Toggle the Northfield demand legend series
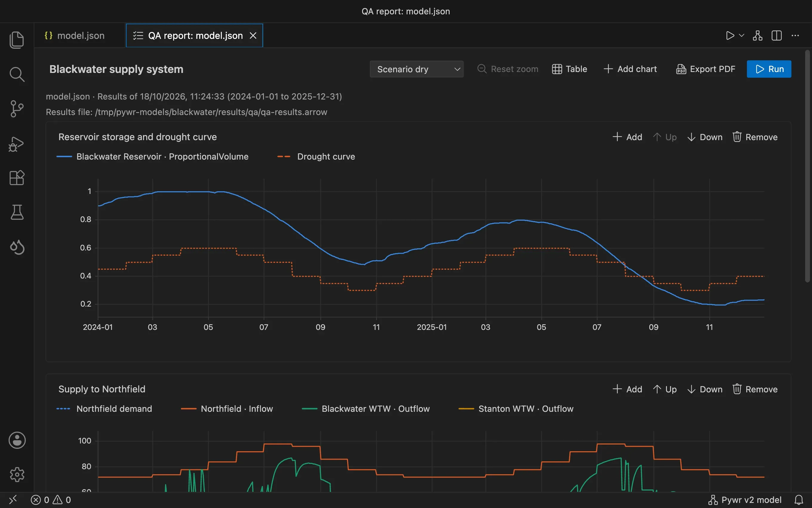Image resolution: width=812 pixels, height=508 pixels. [x=104, y=408]
